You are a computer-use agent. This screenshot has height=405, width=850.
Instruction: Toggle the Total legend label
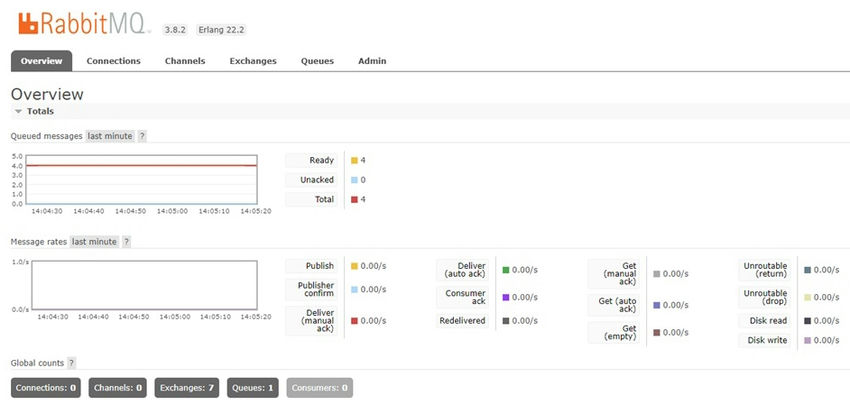pos(311,200)
